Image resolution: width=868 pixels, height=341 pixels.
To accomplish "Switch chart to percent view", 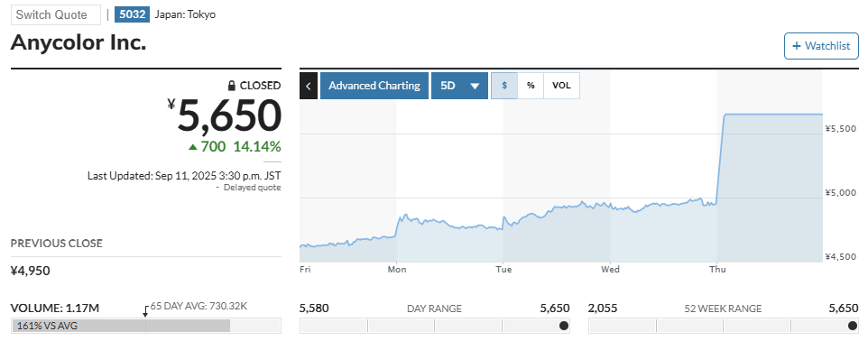I will click(531, 86).
